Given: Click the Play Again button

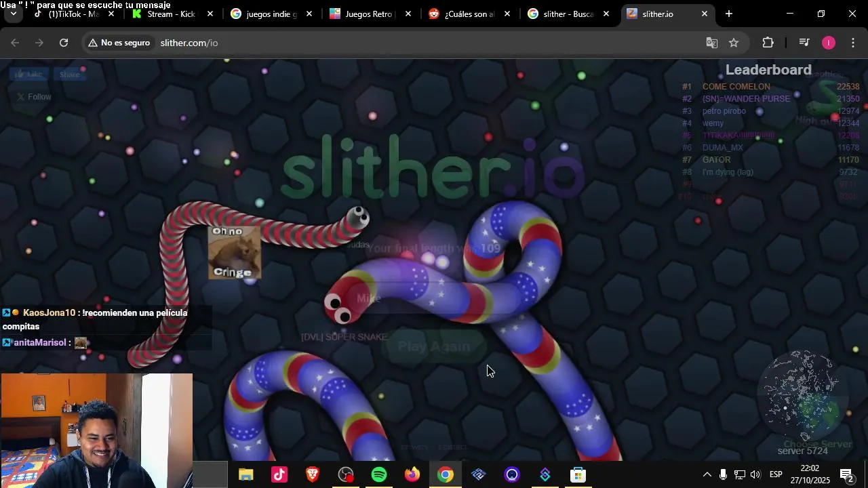Looking at the screenshot, I should 434,346.
